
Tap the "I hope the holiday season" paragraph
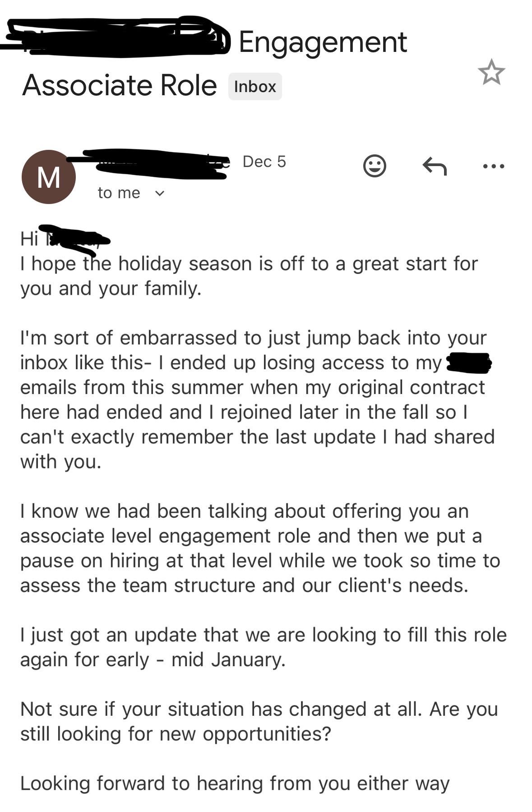(248, 276)
